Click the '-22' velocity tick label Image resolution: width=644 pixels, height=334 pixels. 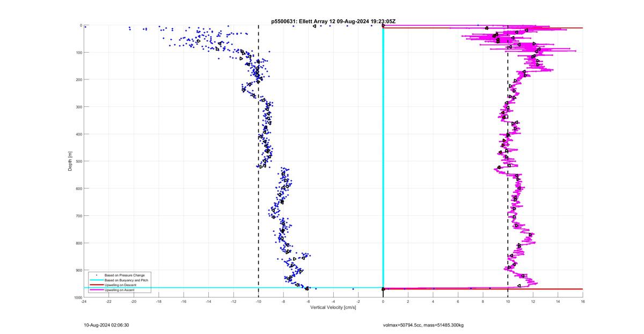[x=108, y=301]
